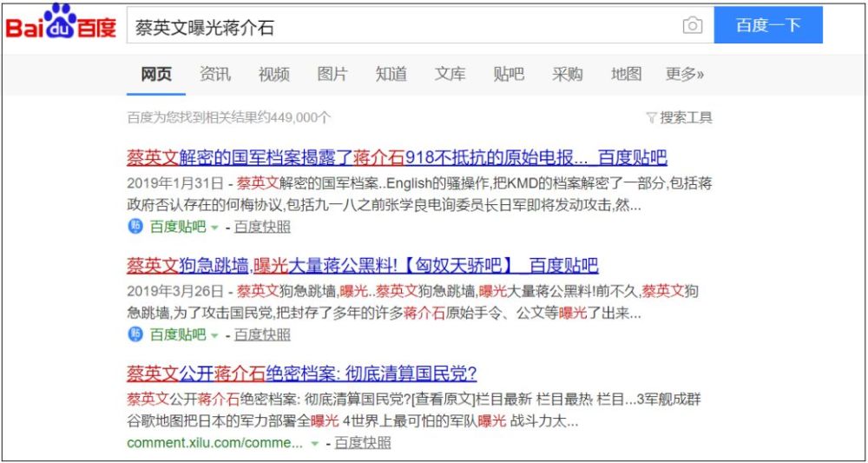This screenshot has width=868, height=463.
Task: Open the 图片 tab
Action: [332, 74]
